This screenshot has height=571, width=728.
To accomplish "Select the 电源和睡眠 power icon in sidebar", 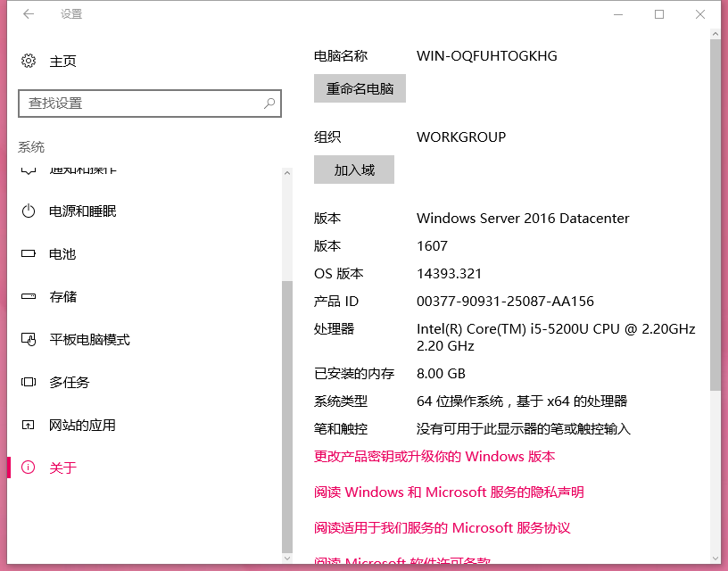I will 27,211.
